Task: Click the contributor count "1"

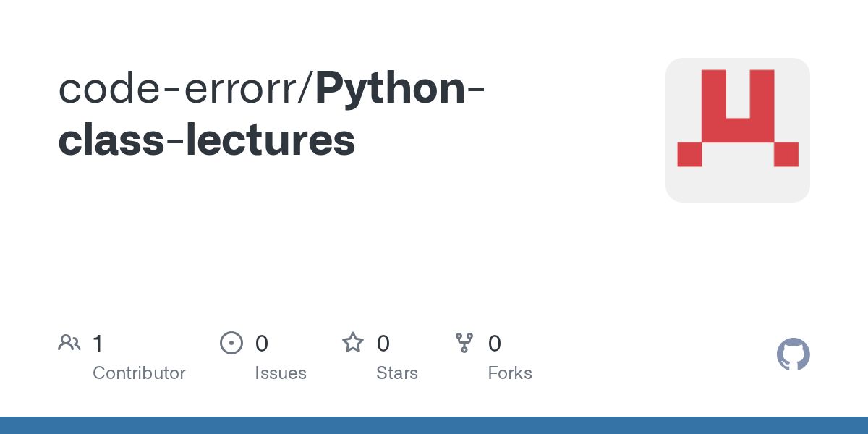Action: (98, 344)
